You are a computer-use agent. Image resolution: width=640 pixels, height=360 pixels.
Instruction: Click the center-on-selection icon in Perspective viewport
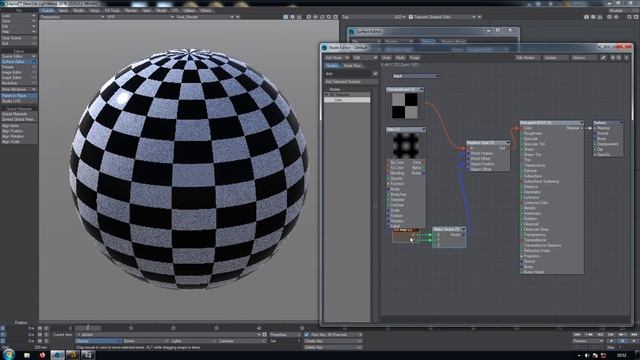pos(309,17)
